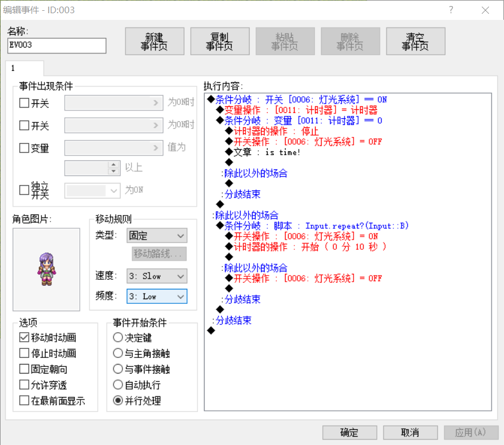Check 允许穿透 option
This screenshot has width=504, height=445.
(24, 384)
